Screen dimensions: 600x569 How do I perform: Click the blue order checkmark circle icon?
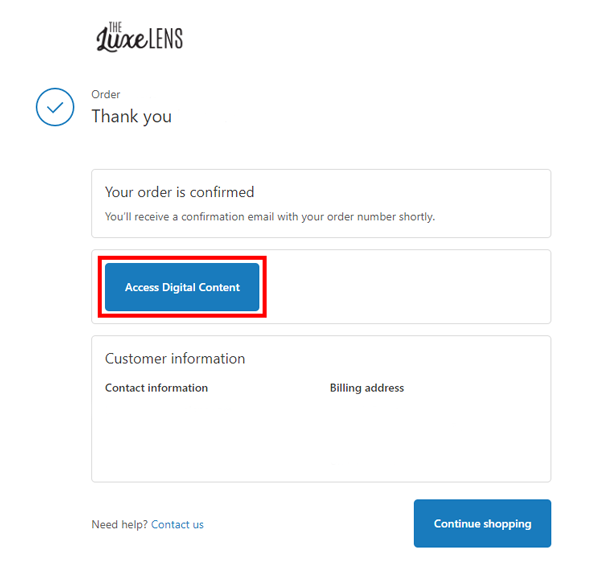[x=55, y=107]
